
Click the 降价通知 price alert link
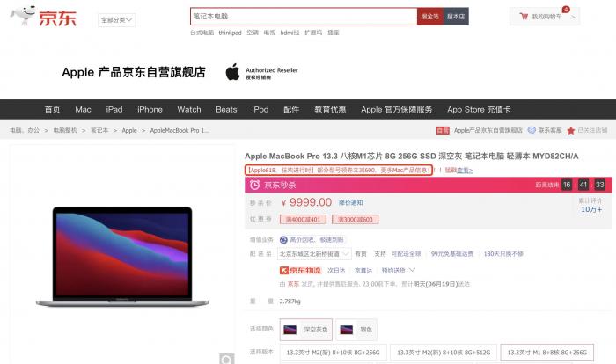[x=351, y=202]
